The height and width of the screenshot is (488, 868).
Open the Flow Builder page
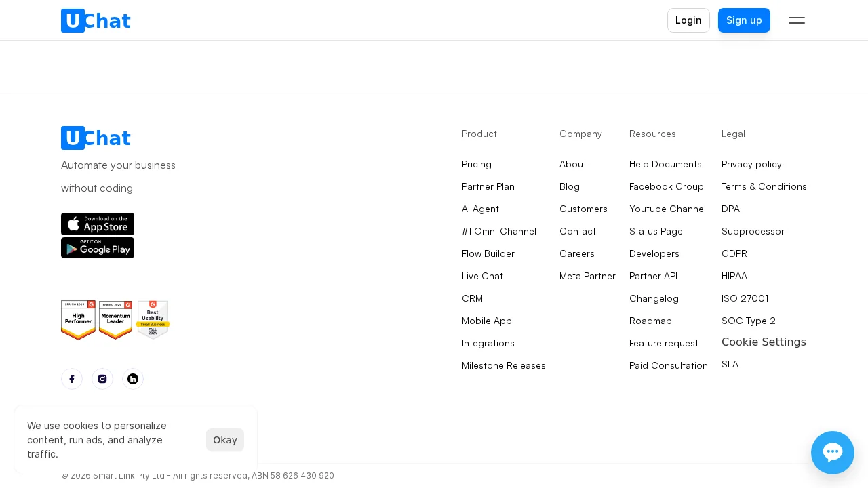pyautogui.click(x=488, y=253)
